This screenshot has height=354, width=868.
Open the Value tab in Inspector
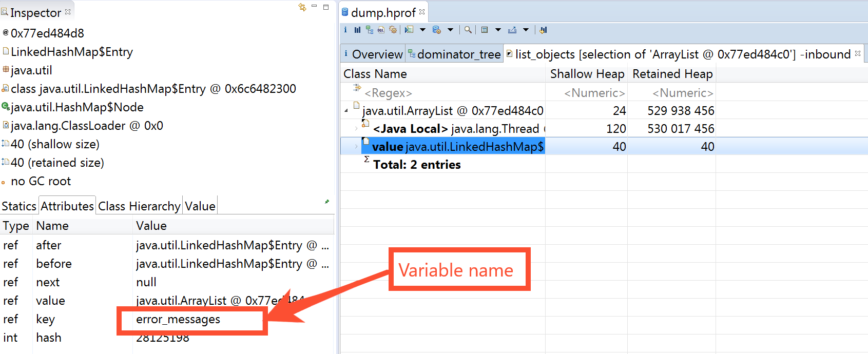pyautogui.click(x=200, y=206)
